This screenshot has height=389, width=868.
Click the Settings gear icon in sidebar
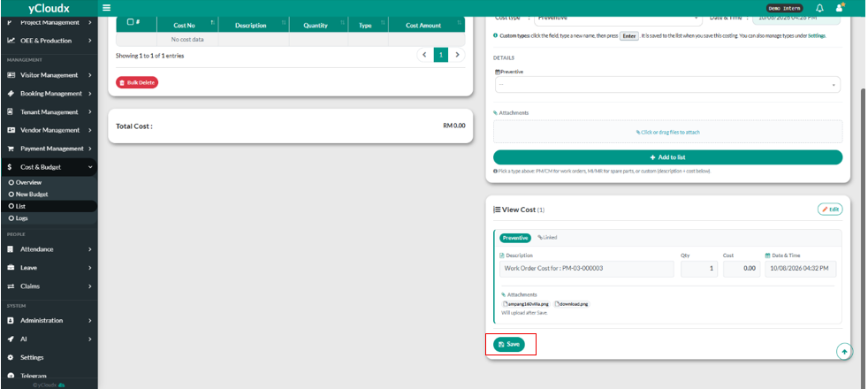pyautogui.click(x=10, y=357)
